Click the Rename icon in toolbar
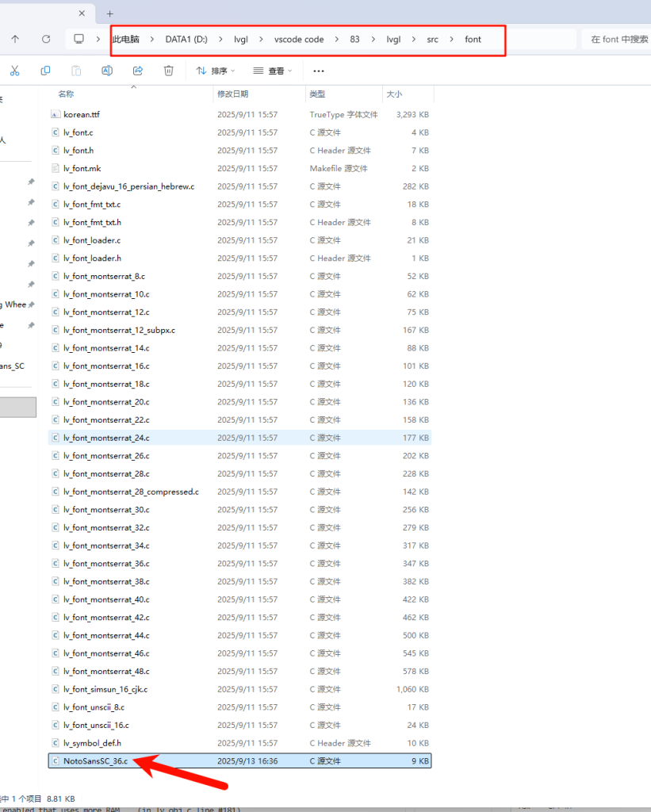The width and height of the screenshot is (651, 812). click(x=107, y=71)
